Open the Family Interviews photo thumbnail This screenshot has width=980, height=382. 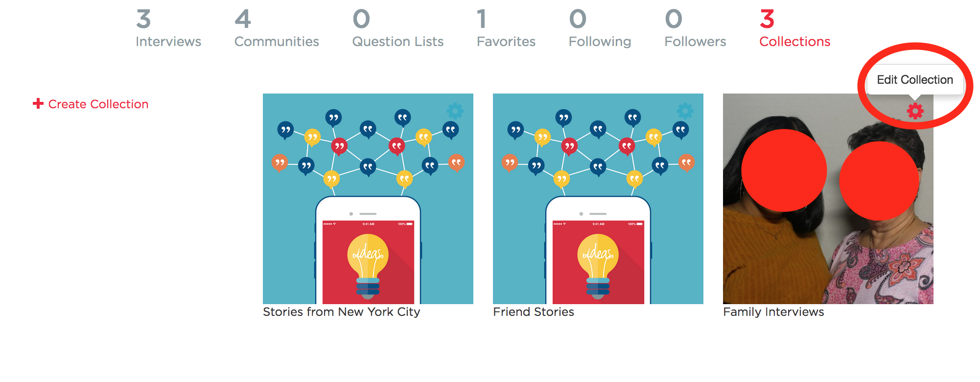click(x=828, y=199)
